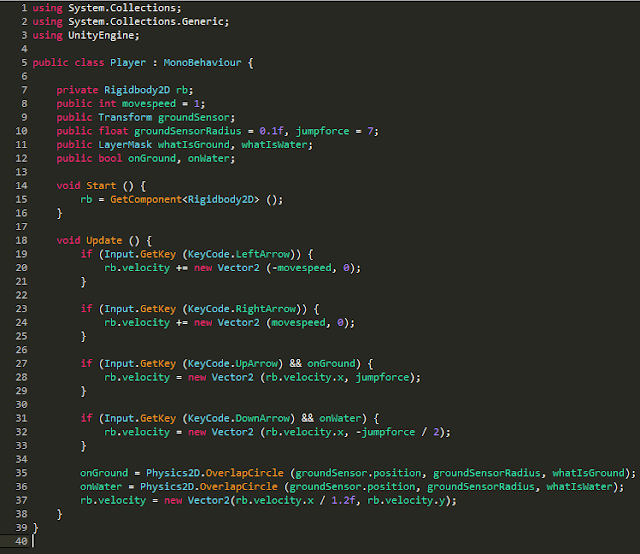The width and height of the screenshot is (640, 554).
Task: Click 'jumpforce' on line 28
Action: [383, 378]
